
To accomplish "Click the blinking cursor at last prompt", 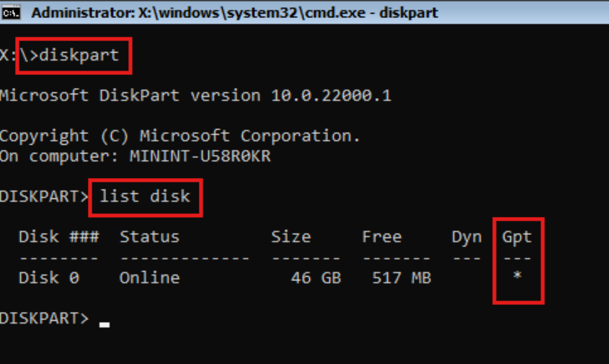I will click(x=105, y=324).
